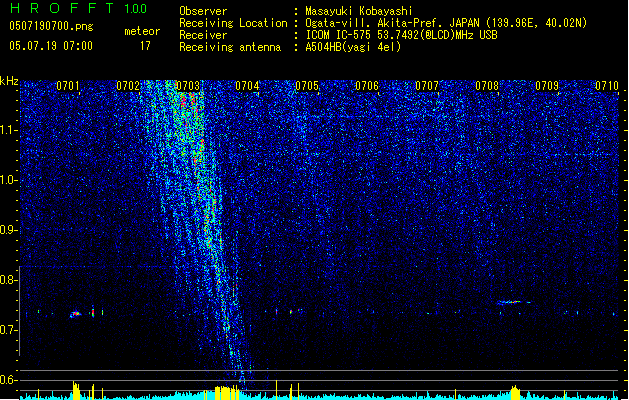Click the 0703 time marker
629x400 pixels.
pos(188,86)
